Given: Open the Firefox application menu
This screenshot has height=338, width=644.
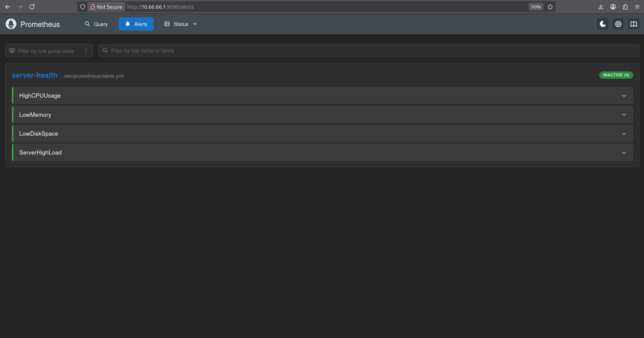Looking at the screenshot, I should click(x=637, y=7).
